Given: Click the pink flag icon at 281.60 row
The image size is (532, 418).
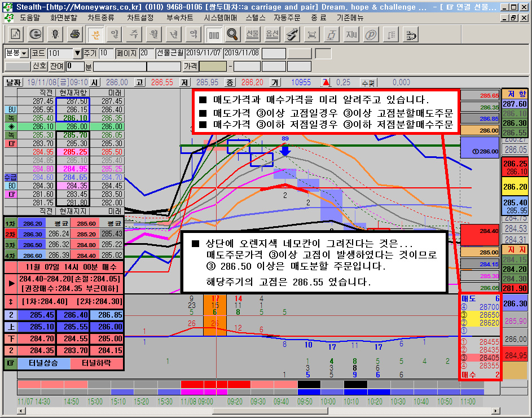Looking at the screenshot, I should coord(11,194).
